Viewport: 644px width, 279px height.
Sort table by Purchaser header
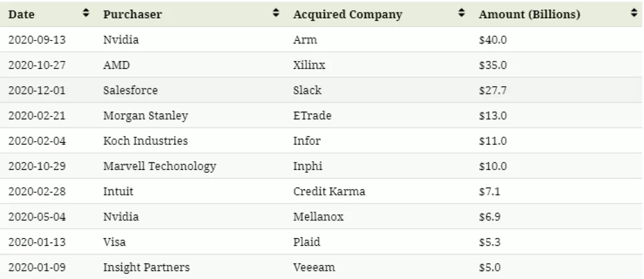132,14
